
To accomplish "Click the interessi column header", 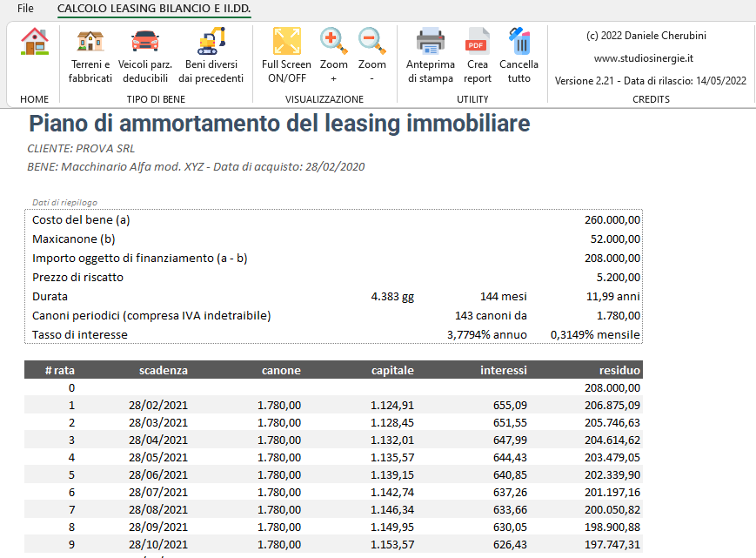I will coord(504,370).
